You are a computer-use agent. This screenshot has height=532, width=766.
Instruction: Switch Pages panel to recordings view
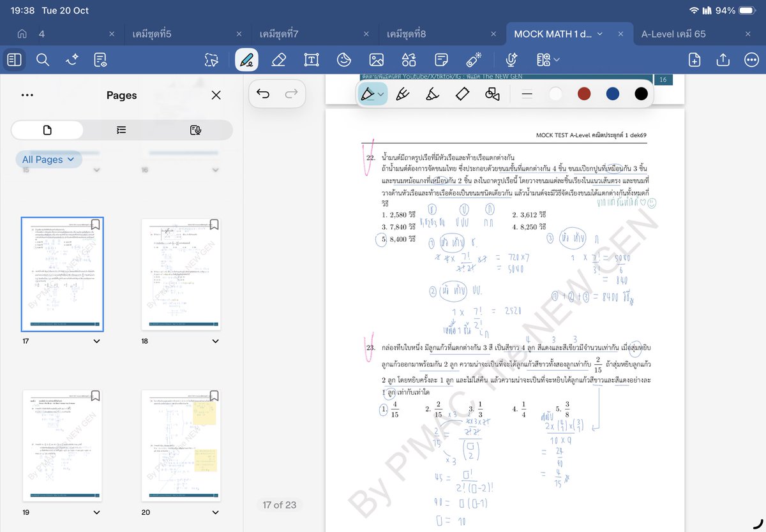pos(196,130)
